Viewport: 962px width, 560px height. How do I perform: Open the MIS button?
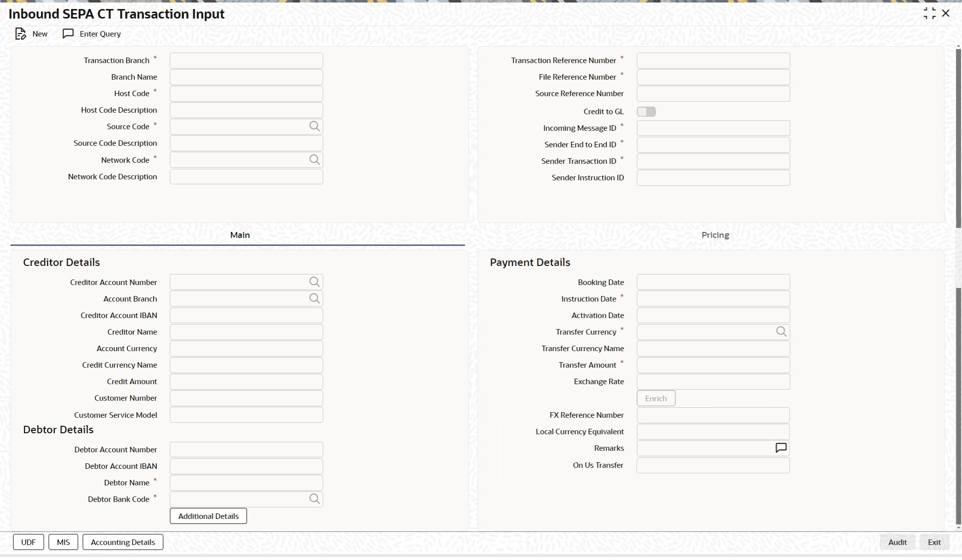click(x=63, y=542)
